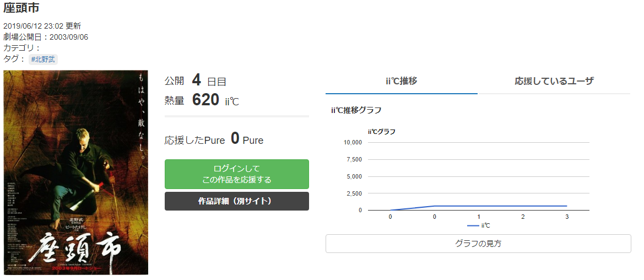Screen dimensions: 644x280
Task: Click the 座頭市 movie poster image
Action: pyautogui.click(x=75, y=172)
